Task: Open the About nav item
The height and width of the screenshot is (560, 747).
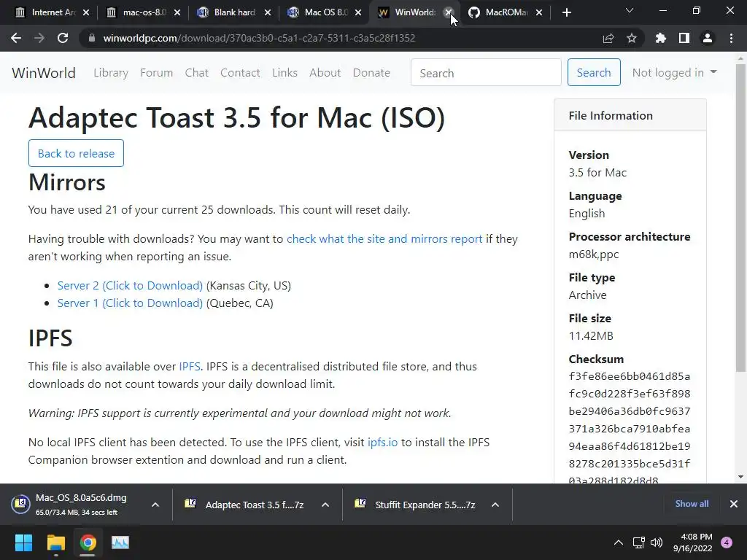Action: [325, 73]
